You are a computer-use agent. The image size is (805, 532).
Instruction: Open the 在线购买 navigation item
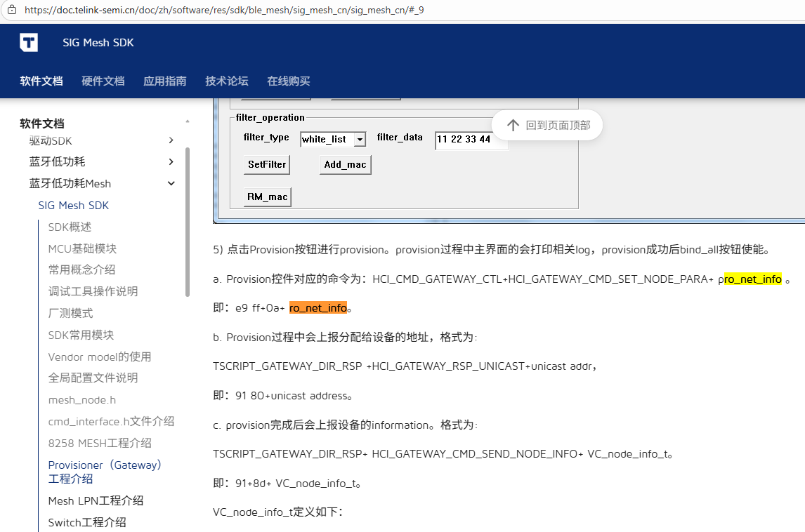click(289, 81)
